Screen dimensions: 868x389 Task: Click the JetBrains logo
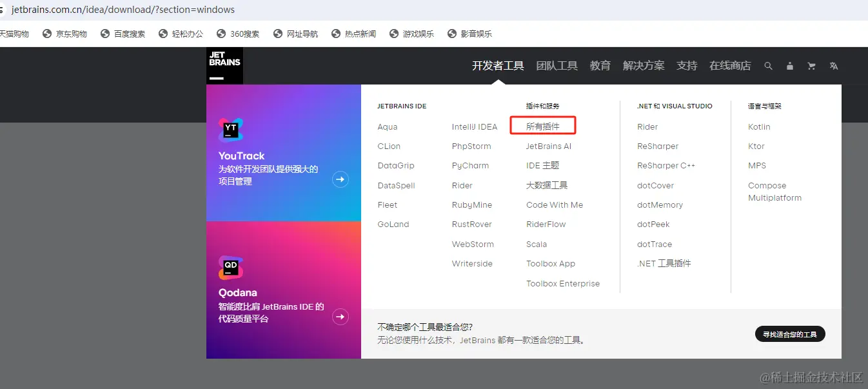tap(224, 66)
